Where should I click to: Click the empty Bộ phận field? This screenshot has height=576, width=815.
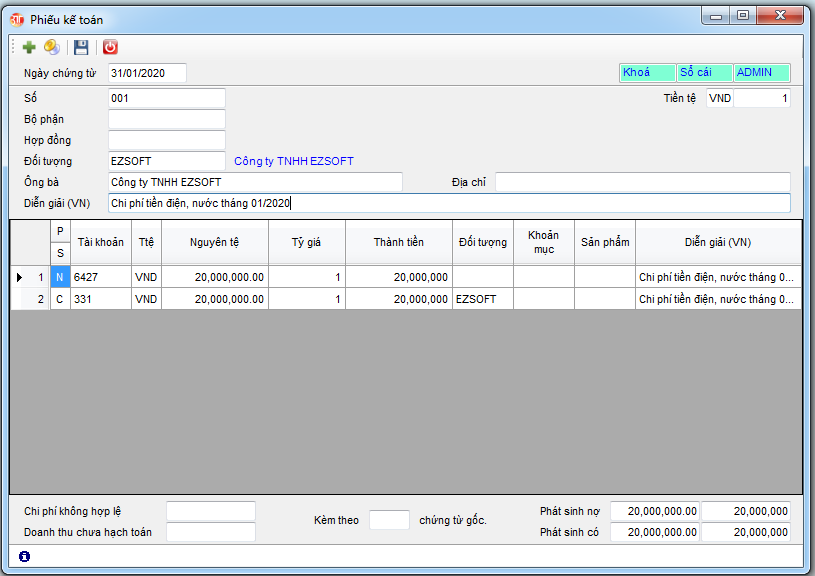pyautogui.click(x=167, y=119)
